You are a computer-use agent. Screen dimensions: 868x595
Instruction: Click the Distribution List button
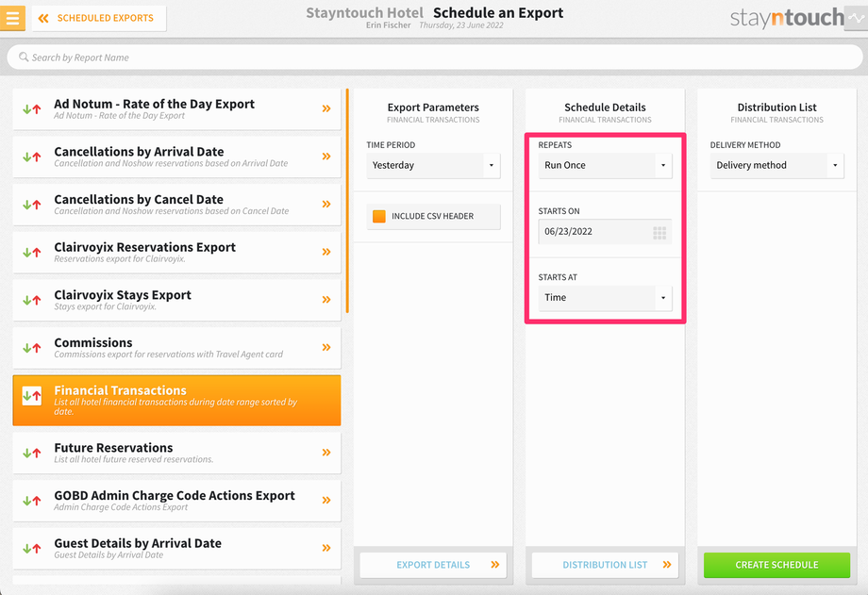(605, 565)
